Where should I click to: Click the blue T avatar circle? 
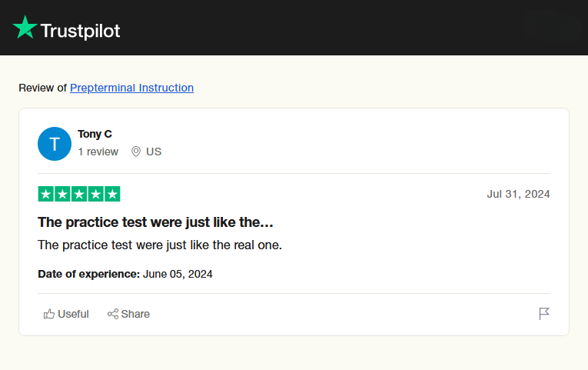[x=55, y=144]
